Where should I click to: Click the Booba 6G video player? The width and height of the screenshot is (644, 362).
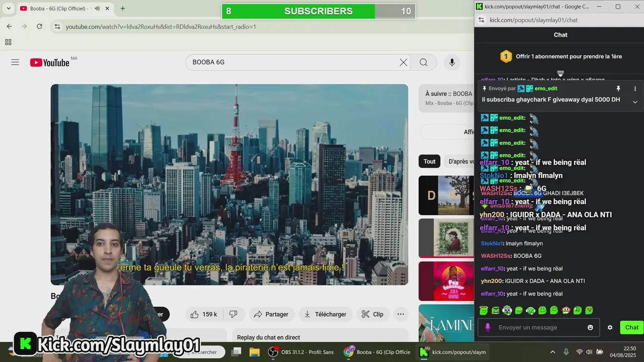point(229,185)
